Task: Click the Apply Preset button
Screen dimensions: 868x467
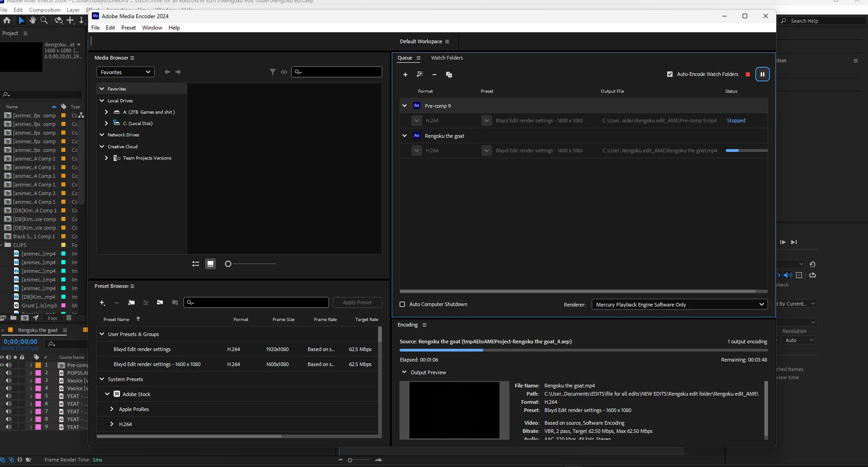Action: coord(357,302)
